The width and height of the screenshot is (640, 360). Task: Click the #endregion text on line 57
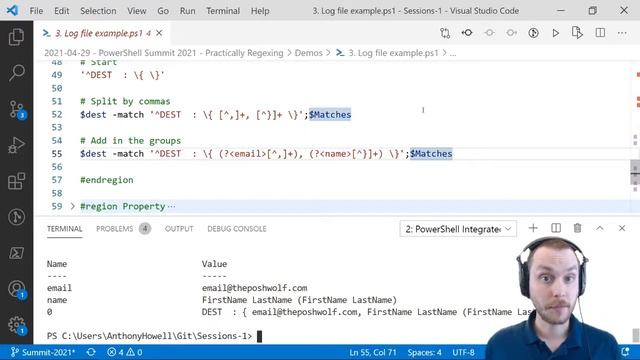(107, 180)
